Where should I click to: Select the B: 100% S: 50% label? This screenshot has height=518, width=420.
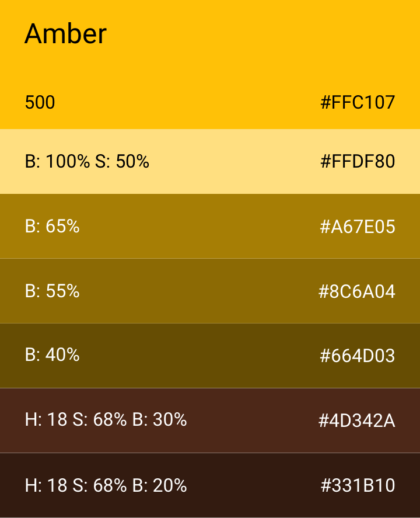(87, 161)
